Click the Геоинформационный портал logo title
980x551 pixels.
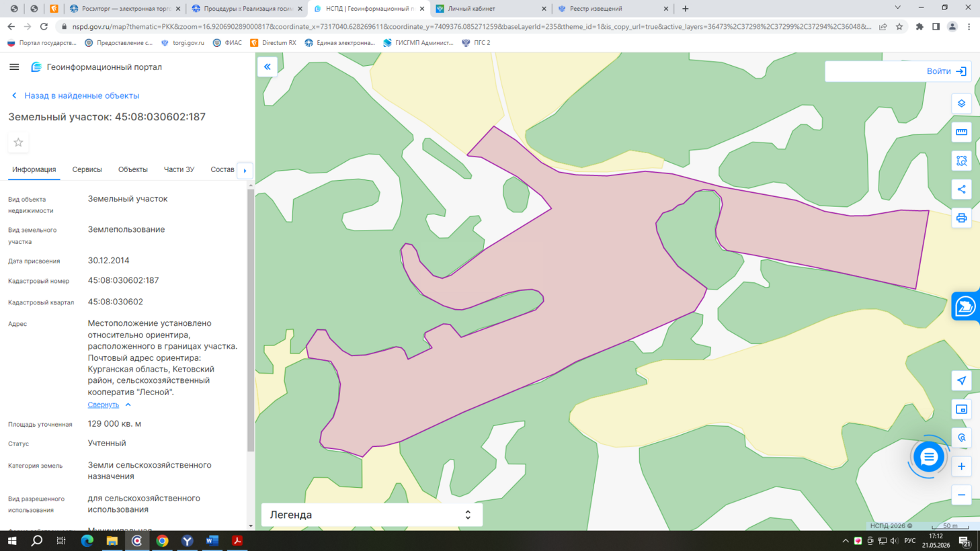point(104,67)
